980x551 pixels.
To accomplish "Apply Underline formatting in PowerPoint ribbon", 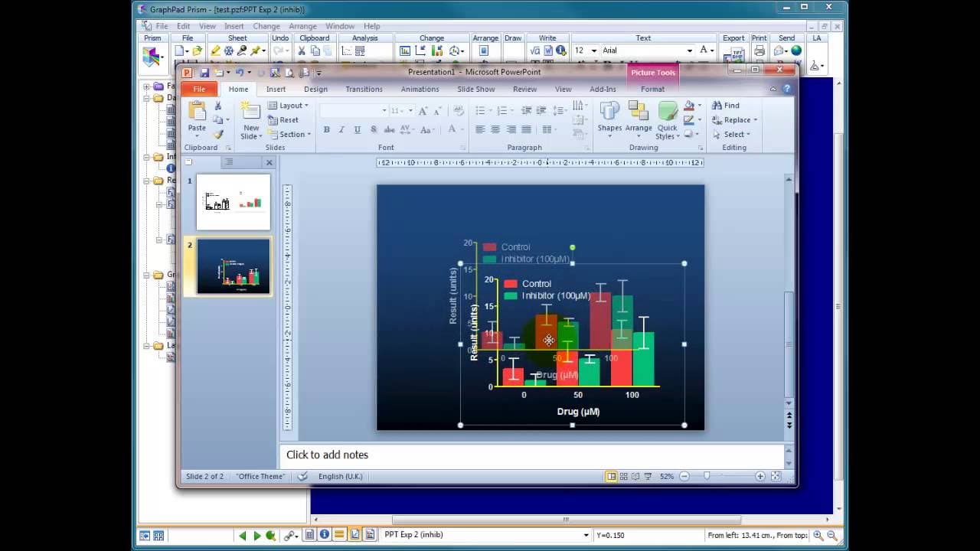I will 357,130.
